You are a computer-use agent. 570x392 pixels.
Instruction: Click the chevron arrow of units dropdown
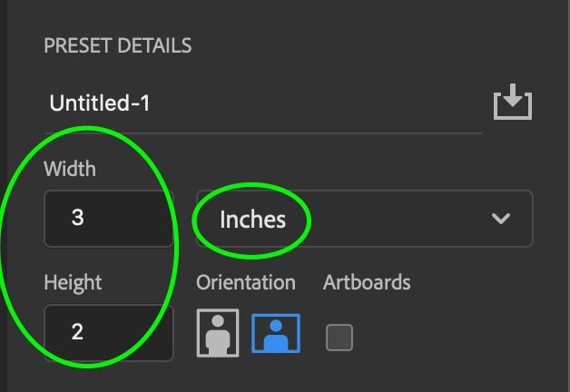[x=501, y=219]
